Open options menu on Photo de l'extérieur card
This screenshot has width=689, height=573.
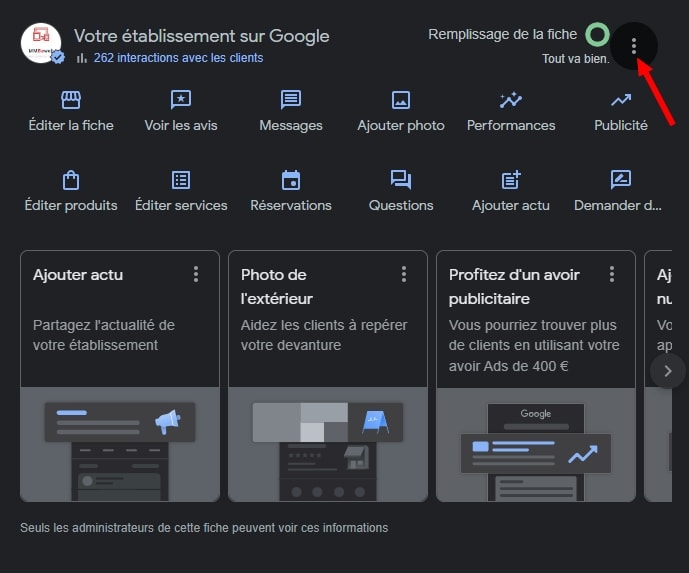pos(404,274)
